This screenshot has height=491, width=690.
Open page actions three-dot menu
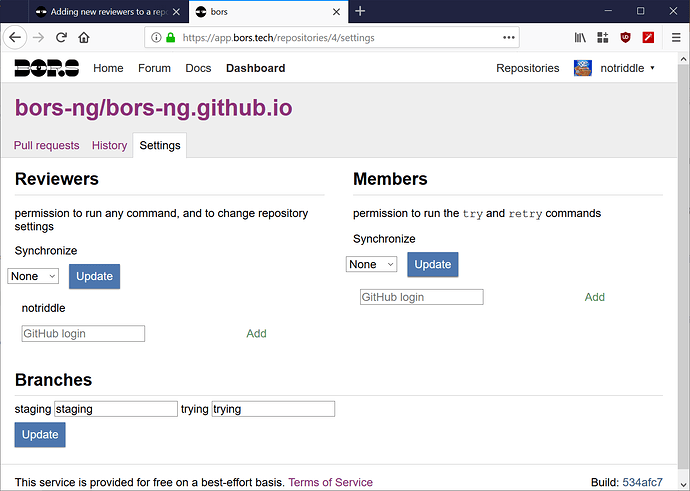(x=509, y=38)
